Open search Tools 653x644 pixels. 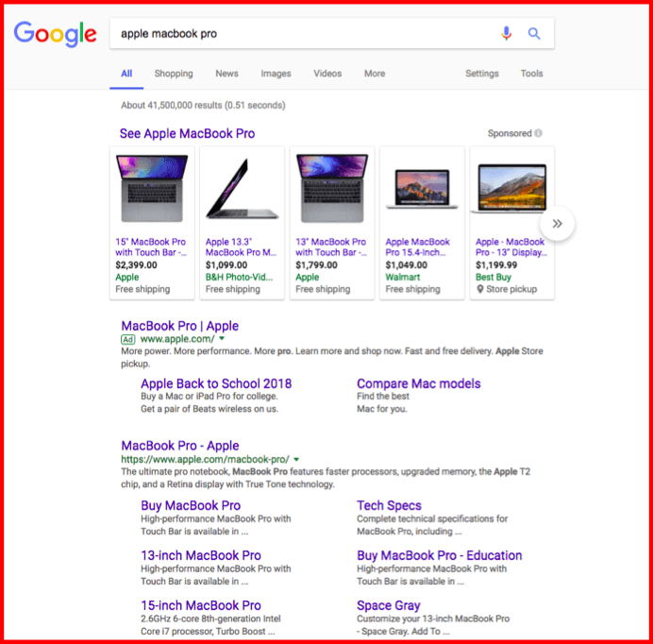[531, 74]
